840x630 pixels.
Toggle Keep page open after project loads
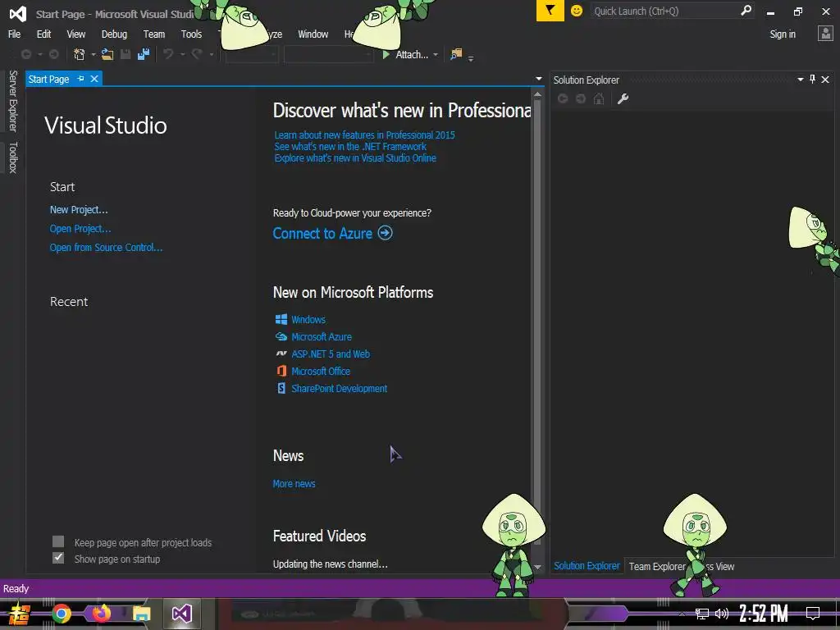58,541
